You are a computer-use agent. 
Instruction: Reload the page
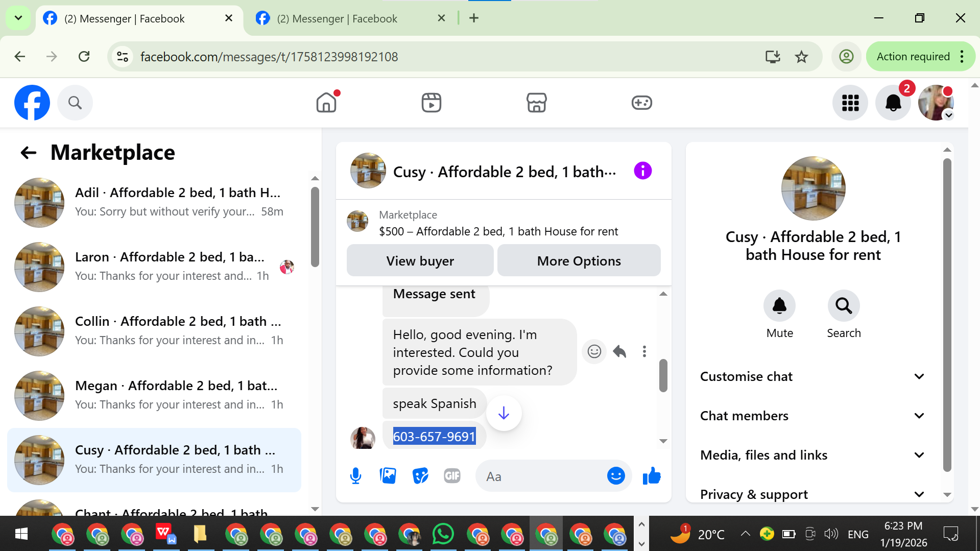(84, 57)
